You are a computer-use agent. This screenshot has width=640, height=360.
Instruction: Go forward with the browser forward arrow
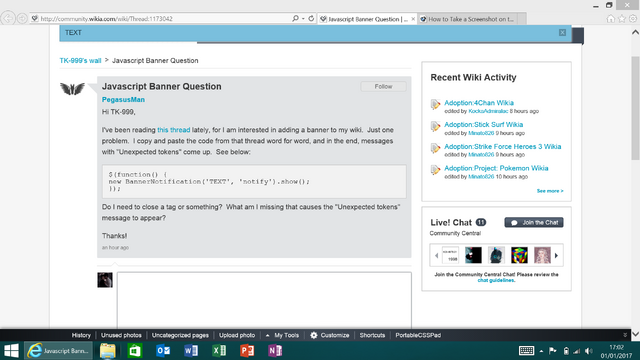pos(22,18)
